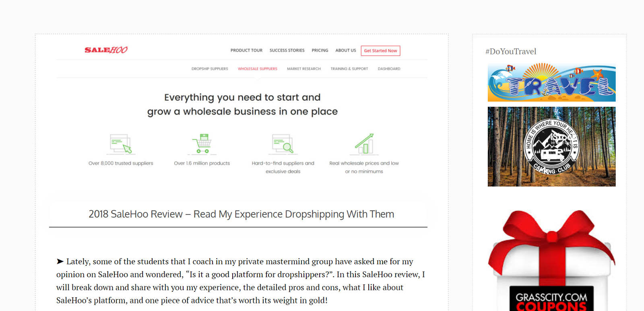Open the 2018 SaleHoo Review article title
This screenshot has width=644, height=311.
(241, 214)
